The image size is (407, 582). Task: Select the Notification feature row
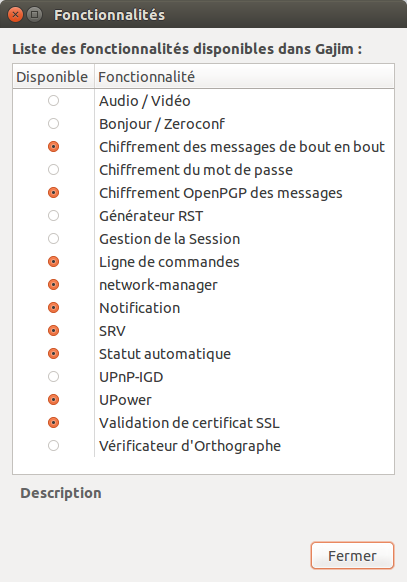click(x=203, y=308)
